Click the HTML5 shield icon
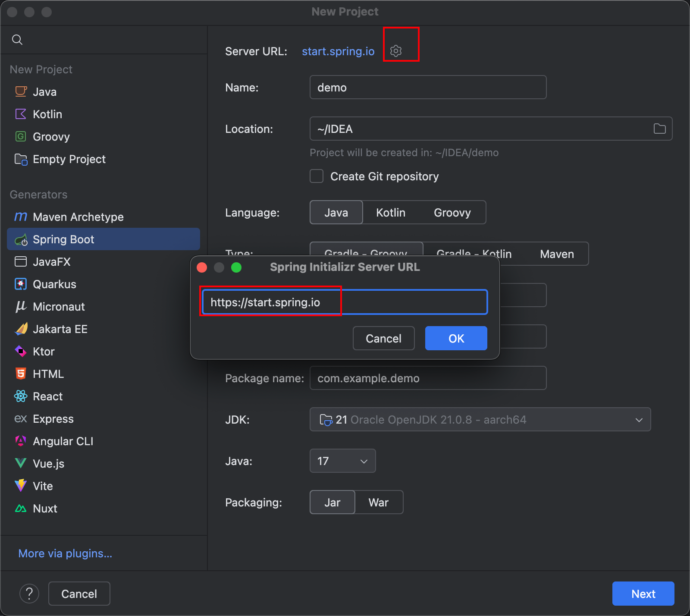 click(x=21, y=374)
